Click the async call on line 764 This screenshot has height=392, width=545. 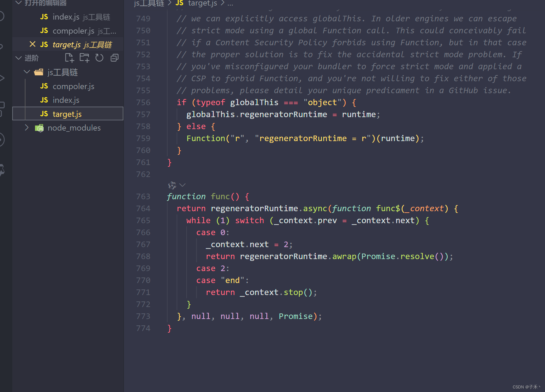pos(315,209)
